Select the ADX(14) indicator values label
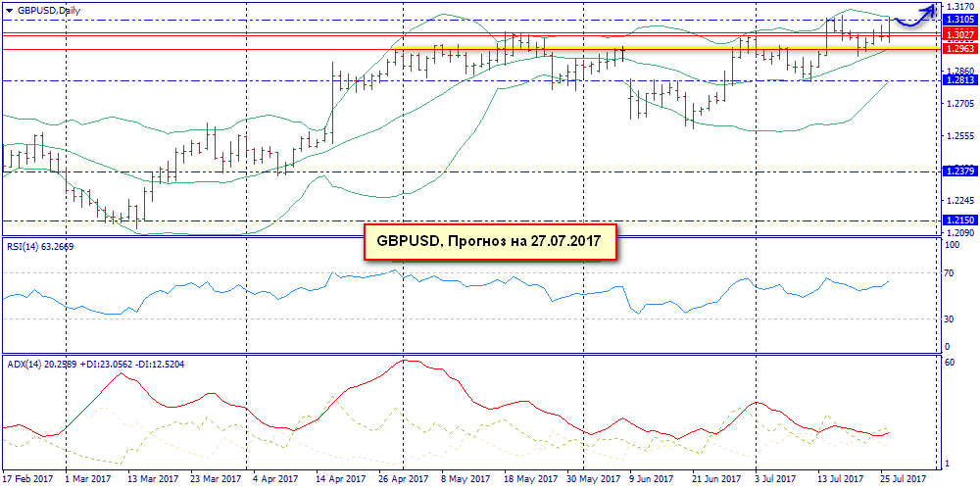This screenshot has height=490, width=980. 94,363
